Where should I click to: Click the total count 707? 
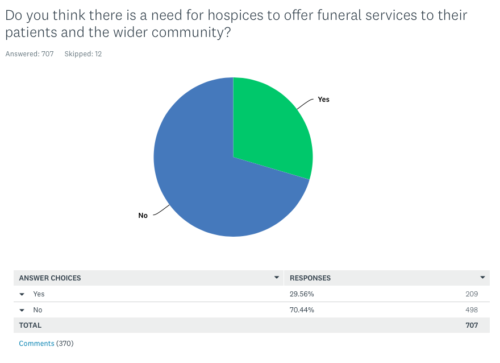[x=472, y=325]
